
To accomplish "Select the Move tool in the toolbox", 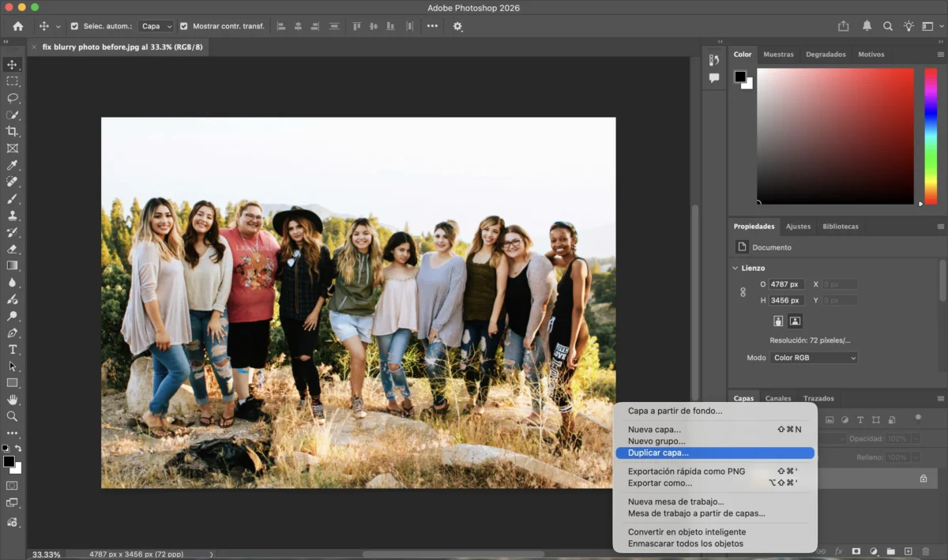I will tap(12, 65).
